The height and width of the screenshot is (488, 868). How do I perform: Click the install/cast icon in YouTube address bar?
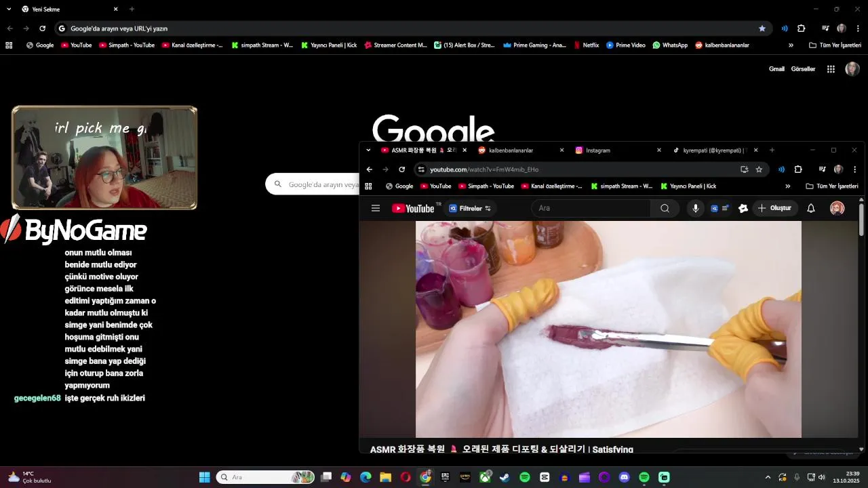744,169
